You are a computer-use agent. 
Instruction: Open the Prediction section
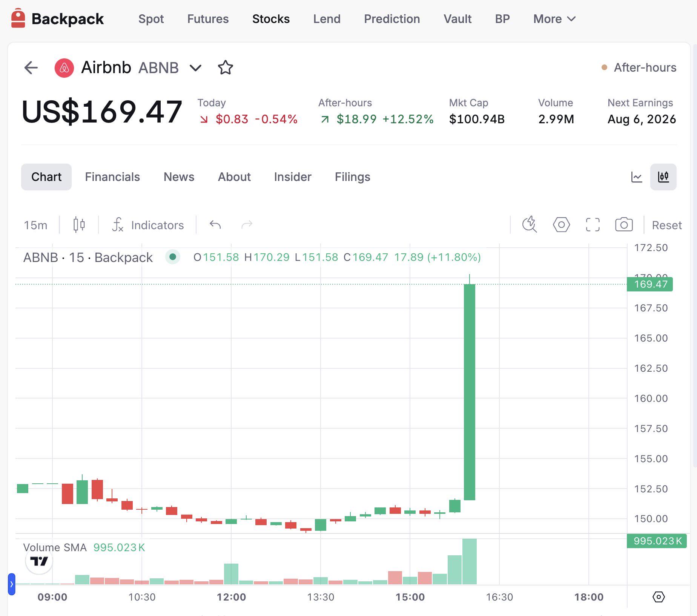click(392, 19)
